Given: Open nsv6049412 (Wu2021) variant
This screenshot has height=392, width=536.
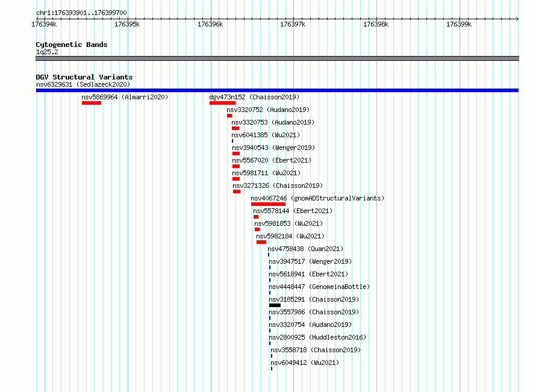Looking at the screenshot, I should click(305, 362).
